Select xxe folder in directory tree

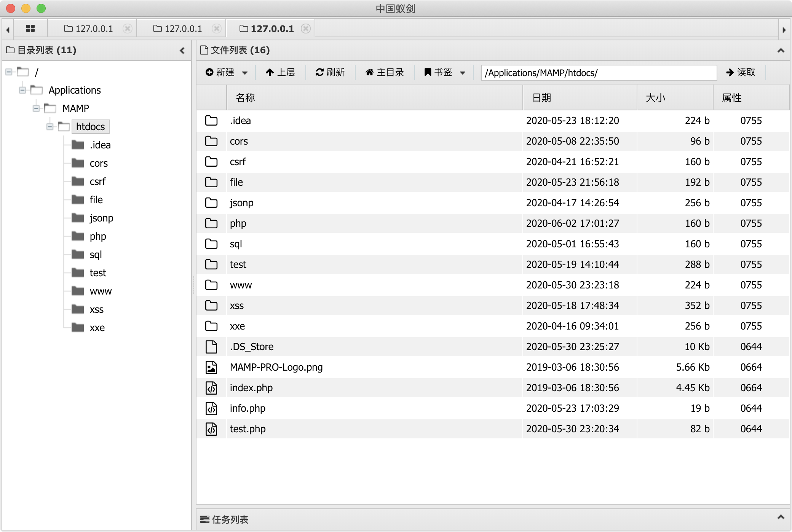click(97, 328)
